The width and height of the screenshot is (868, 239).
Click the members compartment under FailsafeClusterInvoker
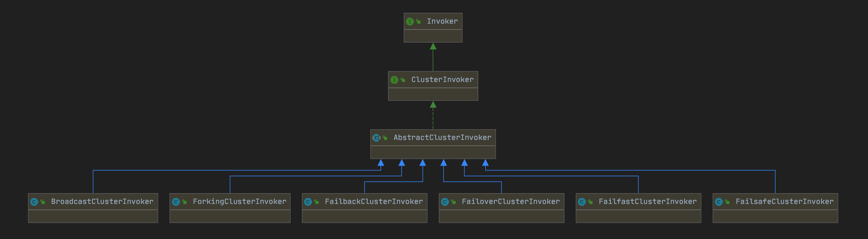(775, 216)
